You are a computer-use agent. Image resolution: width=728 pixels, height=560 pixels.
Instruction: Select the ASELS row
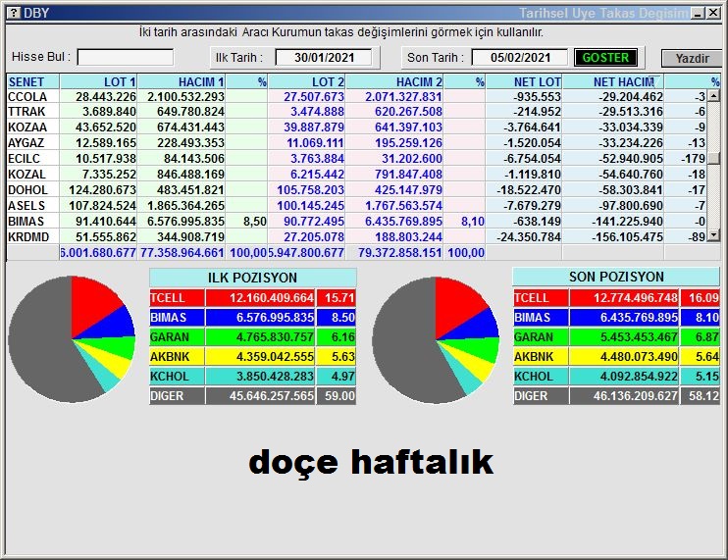click(x=356, y=206)
